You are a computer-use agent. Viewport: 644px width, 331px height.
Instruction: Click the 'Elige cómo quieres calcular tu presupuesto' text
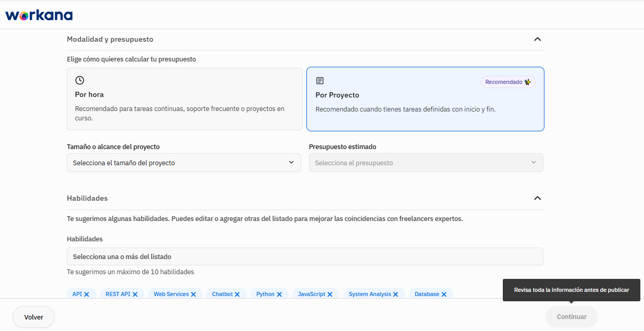coord(131,59)
